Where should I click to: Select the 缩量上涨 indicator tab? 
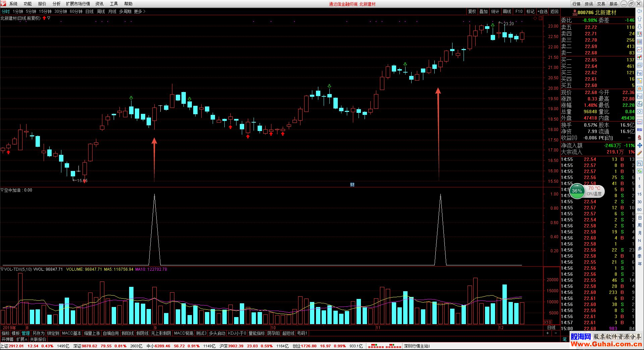coord(92,333)
